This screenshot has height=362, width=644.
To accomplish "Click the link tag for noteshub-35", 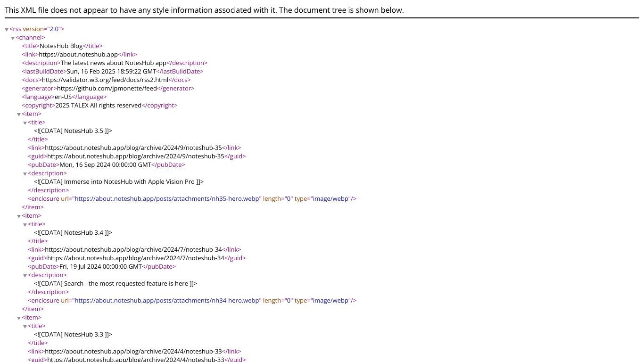I will [134, 148].
